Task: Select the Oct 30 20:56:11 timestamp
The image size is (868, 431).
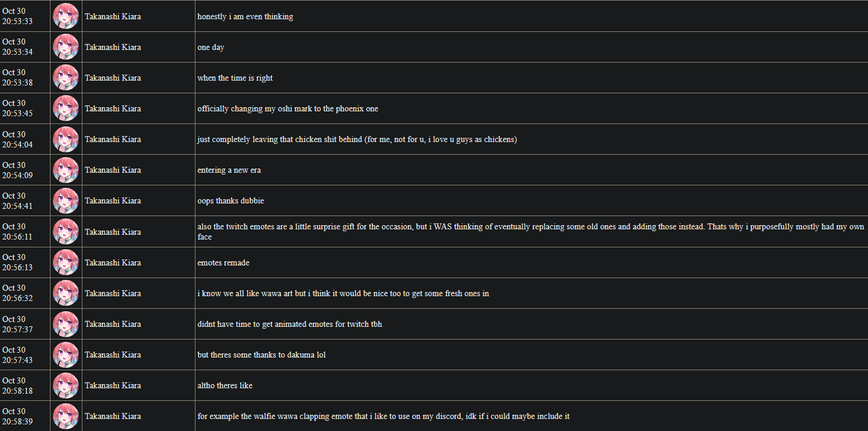Action: click(17, 232)
